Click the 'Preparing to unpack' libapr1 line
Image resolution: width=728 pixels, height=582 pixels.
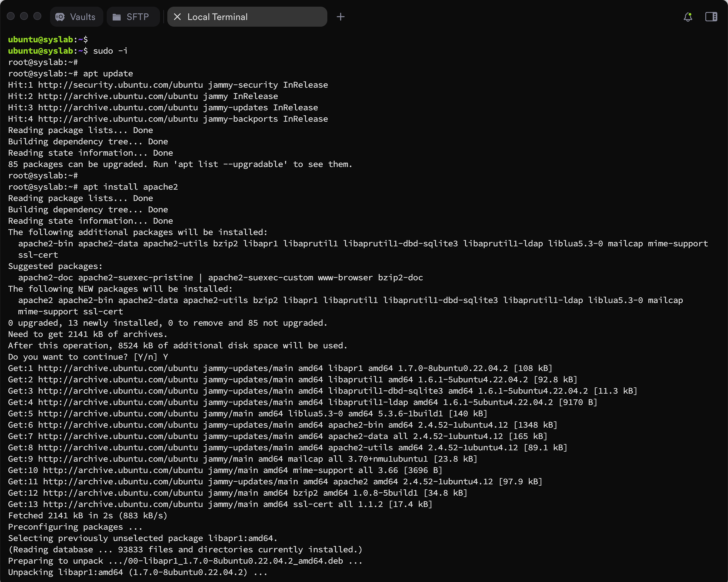pyautogui.click(x=185, y=561)
